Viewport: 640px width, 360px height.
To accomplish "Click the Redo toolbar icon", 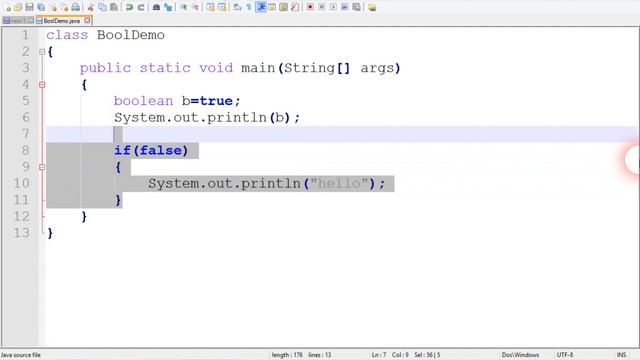I will click(x=141, y=7).
